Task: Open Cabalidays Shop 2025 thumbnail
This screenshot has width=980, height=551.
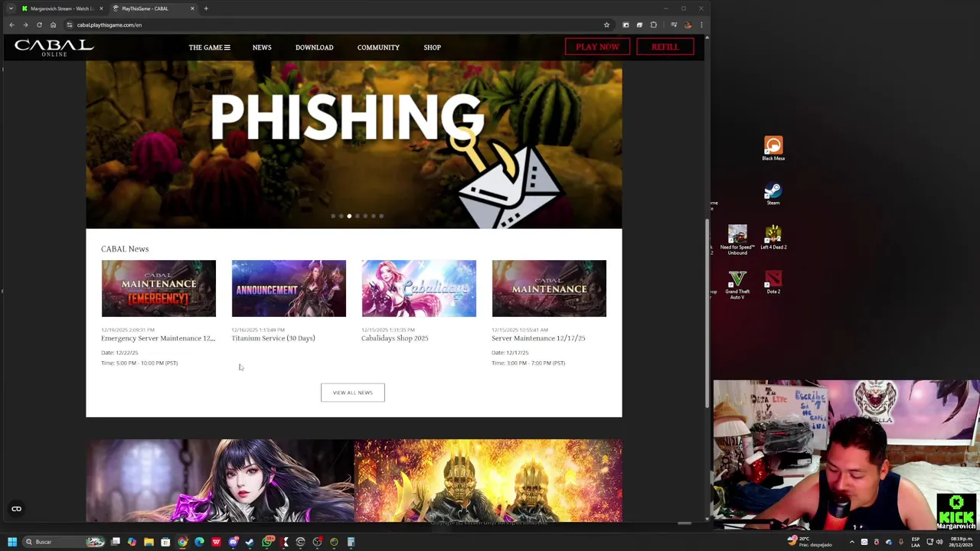Action: [x=419, y=289]
